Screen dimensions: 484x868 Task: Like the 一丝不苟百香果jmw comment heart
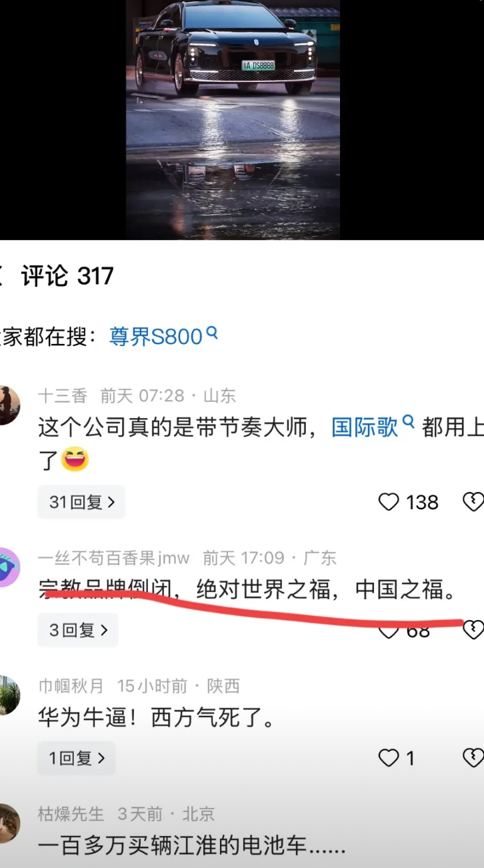[389, 631]
